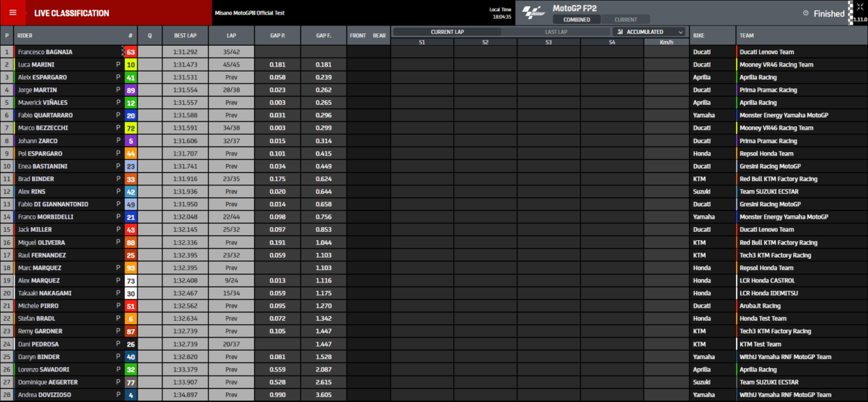868x402 pixels.
Task: Switch to the CURRENT session view
Action: coord(626,19)
